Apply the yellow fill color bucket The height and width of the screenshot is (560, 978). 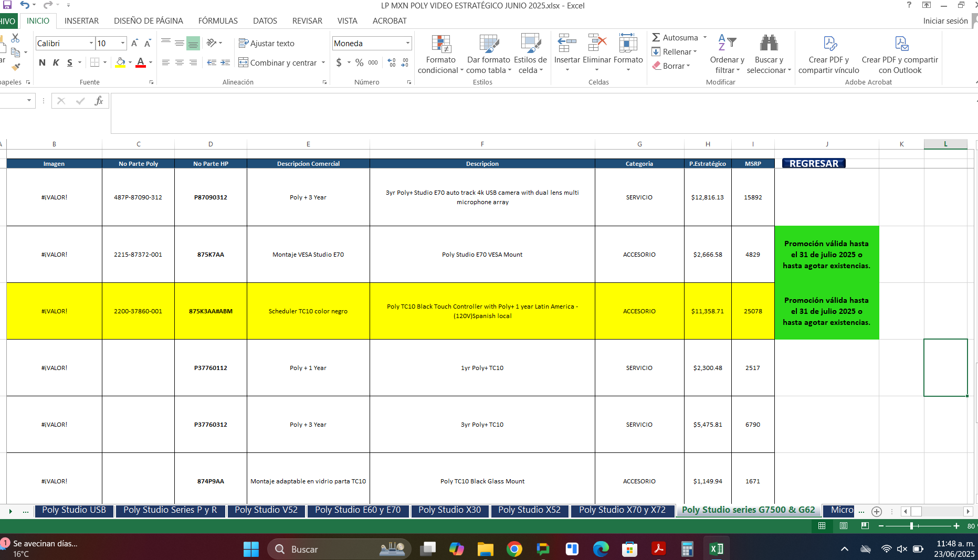pos(121,62)
